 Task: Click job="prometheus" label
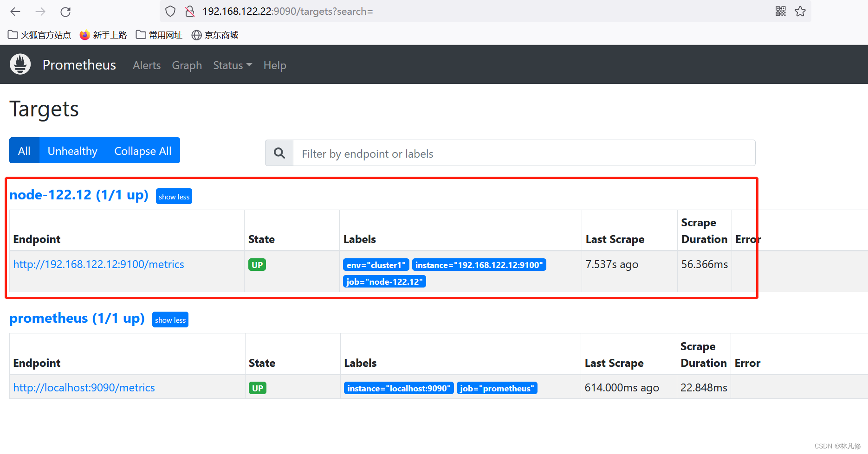click(x=497, y=388)
